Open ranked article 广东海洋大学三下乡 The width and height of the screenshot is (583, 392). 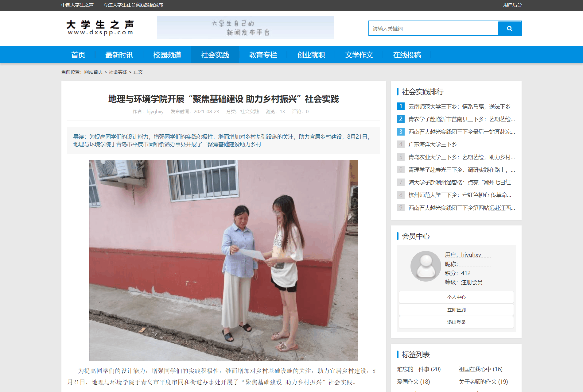[432, 144]
